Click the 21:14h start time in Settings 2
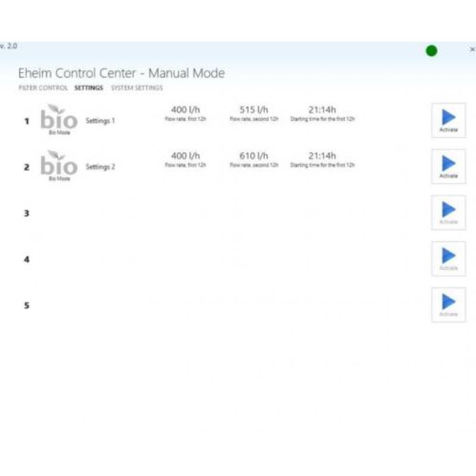 click(x=322, y=156)
